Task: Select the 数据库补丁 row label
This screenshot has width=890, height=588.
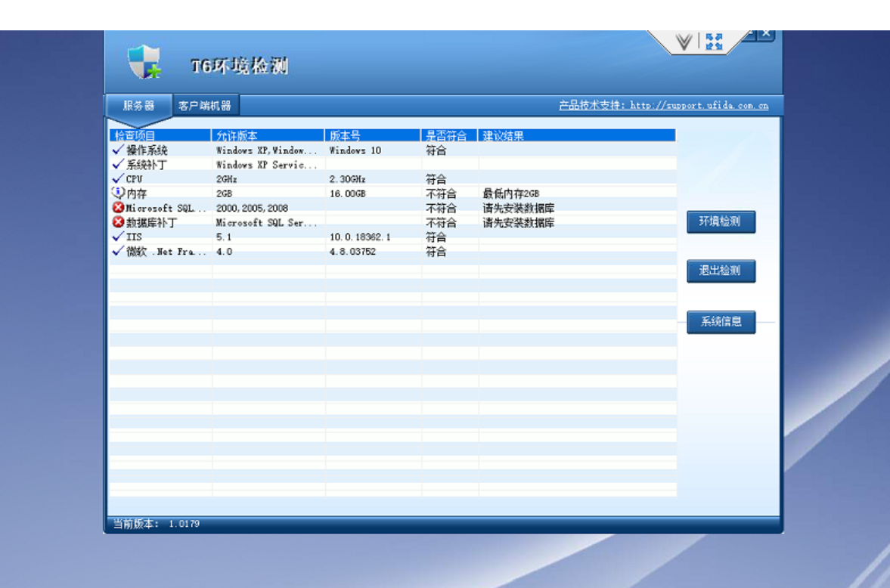Action: pyautogui.click(x=151, y=222)
